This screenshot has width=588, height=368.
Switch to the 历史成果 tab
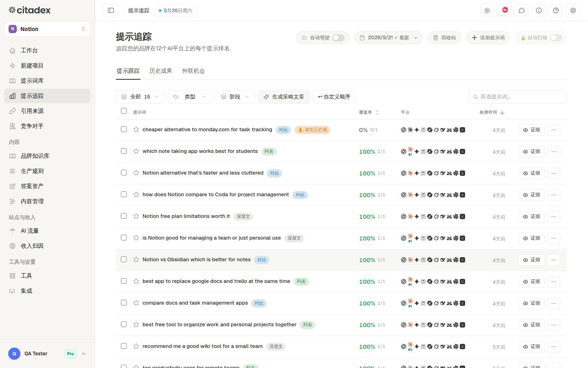pos(161,71)
